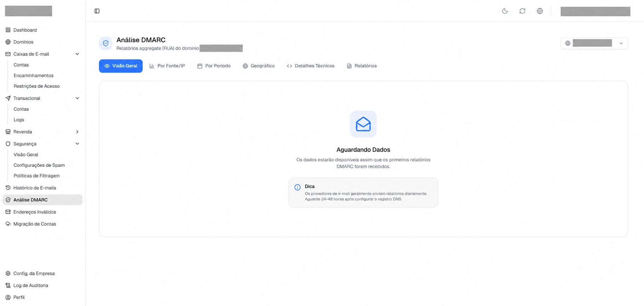644x306 pixels.
Task: Click the Caixas de E-mail envelope icon
Action: pos(8,54)
